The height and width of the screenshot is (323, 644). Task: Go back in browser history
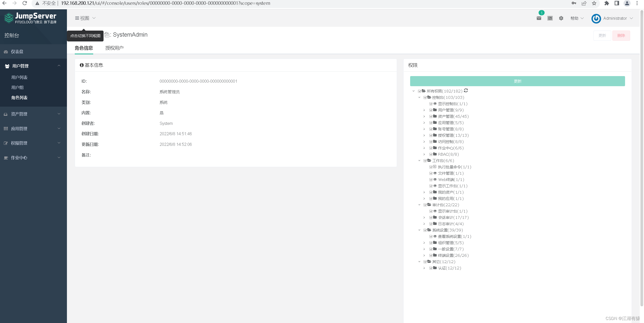[4, 3]
